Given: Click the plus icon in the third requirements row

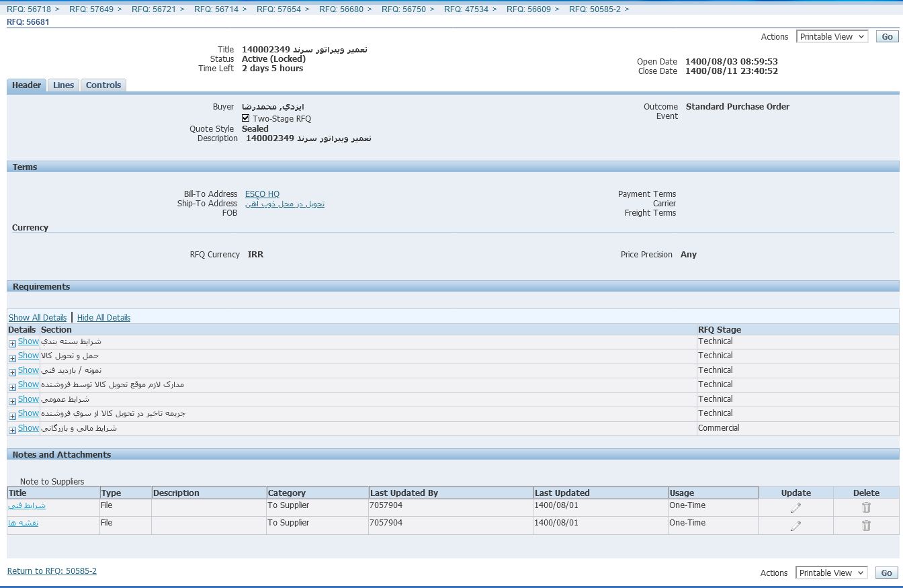Looking at the screenshot, I should point(12,372).
